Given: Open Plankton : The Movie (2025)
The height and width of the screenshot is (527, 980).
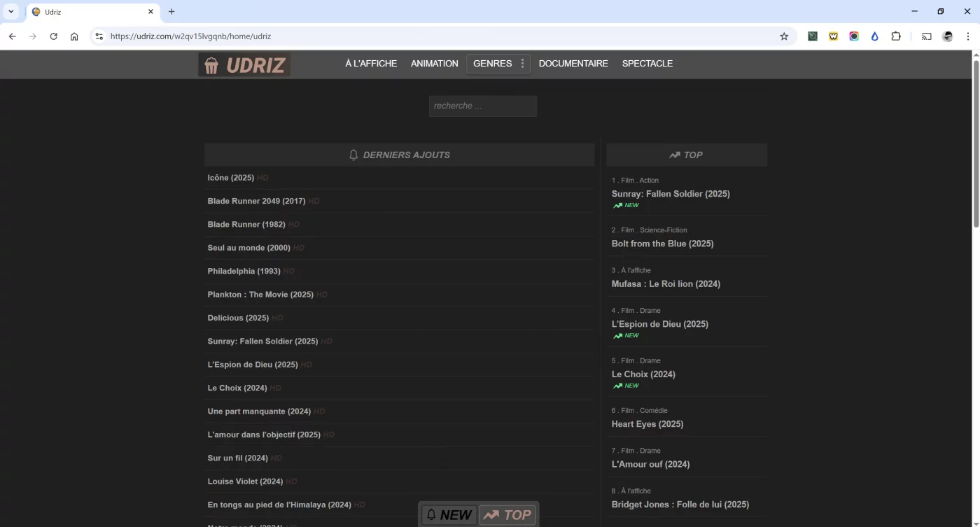Looking at the screenshot, I should coord(260,295).
